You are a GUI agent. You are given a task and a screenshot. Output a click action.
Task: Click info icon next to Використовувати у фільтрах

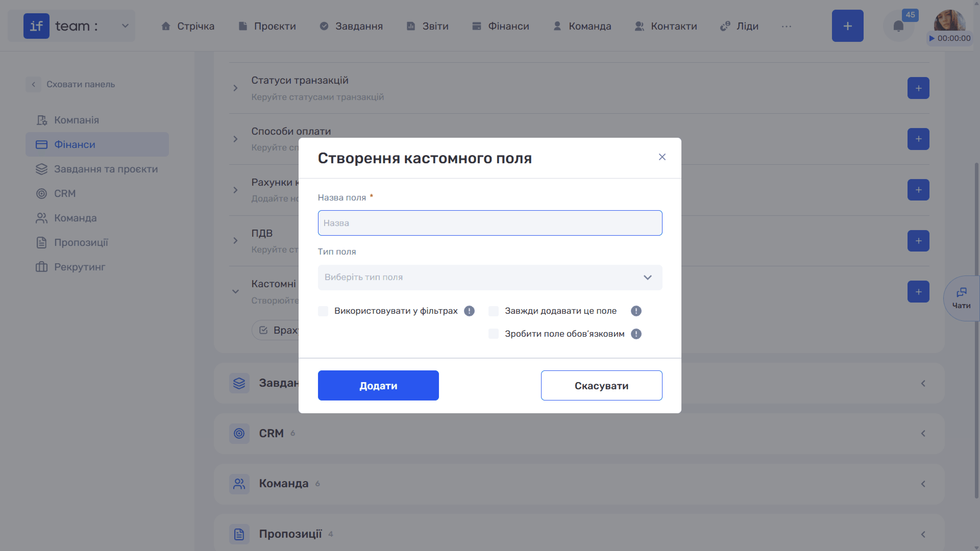point(469,311)
